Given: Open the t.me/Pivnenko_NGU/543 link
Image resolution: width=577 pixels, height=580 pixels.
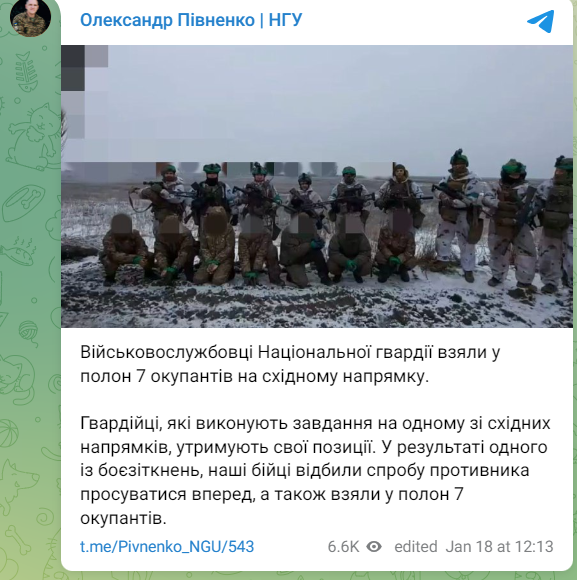Looking at the screenshot, I should click(x=167, y=546).
